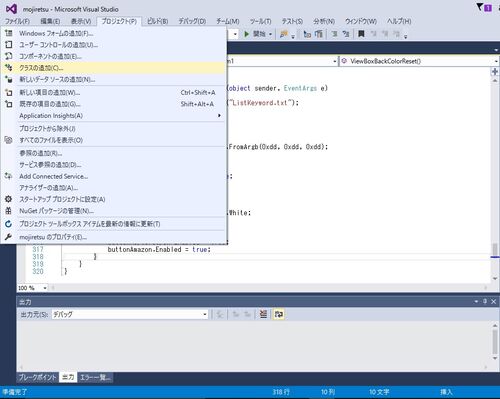Click the NuGet package icon
Screen dimensions: 500x399
(9, 211)
